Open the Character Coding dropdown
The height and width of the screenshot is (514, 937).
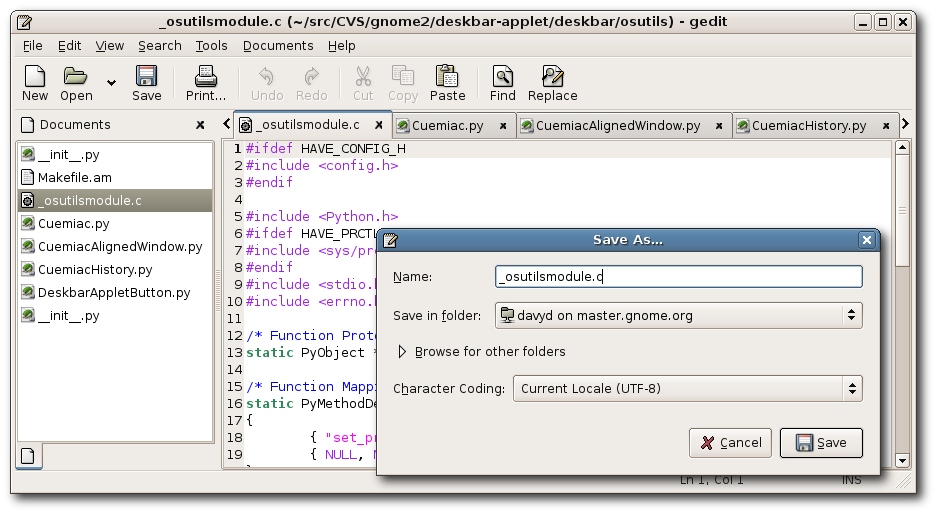coord(687,388)
